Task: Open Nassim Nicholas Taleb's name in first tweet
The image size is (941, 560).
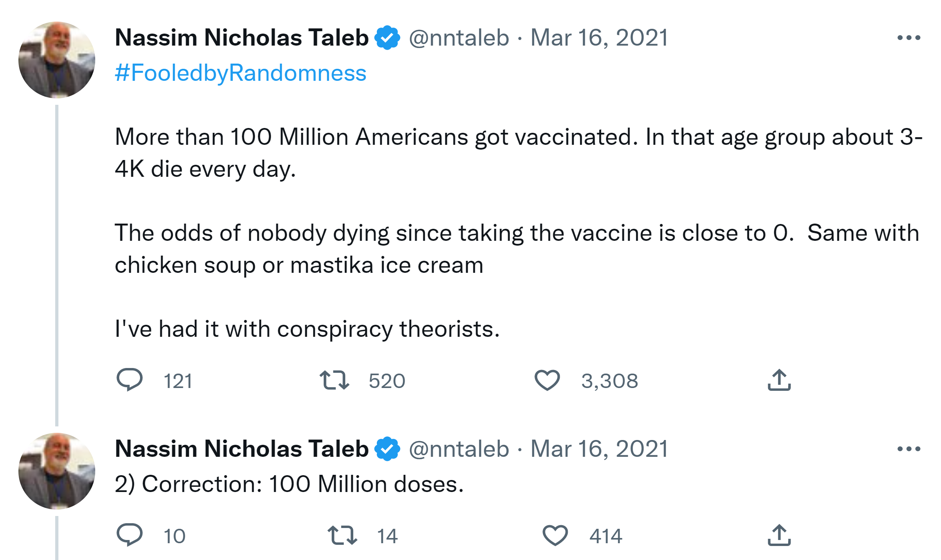Action: [x=242, y=38]
